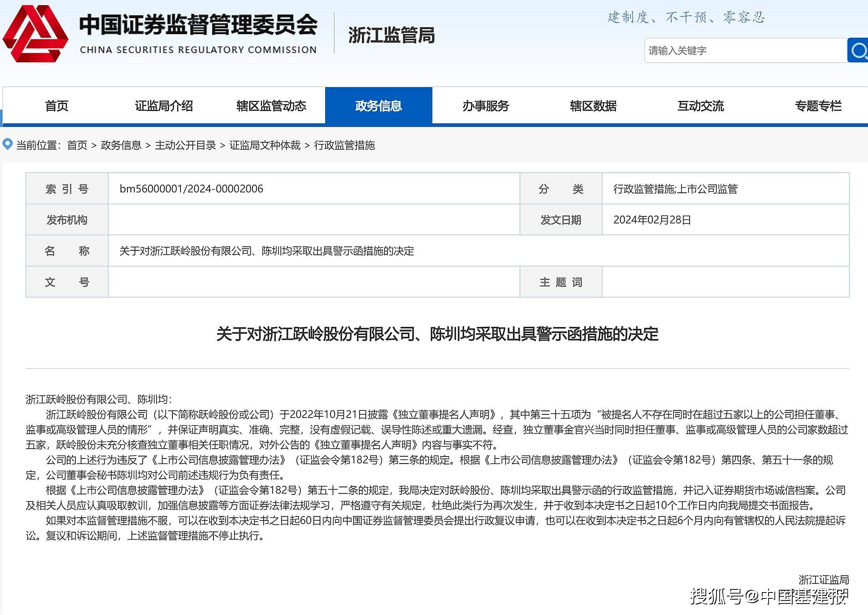Open the 辖区监管动态 section
The height and width of the screenshot is (615, 868).
pyautogui.click(x=271, y=105)
